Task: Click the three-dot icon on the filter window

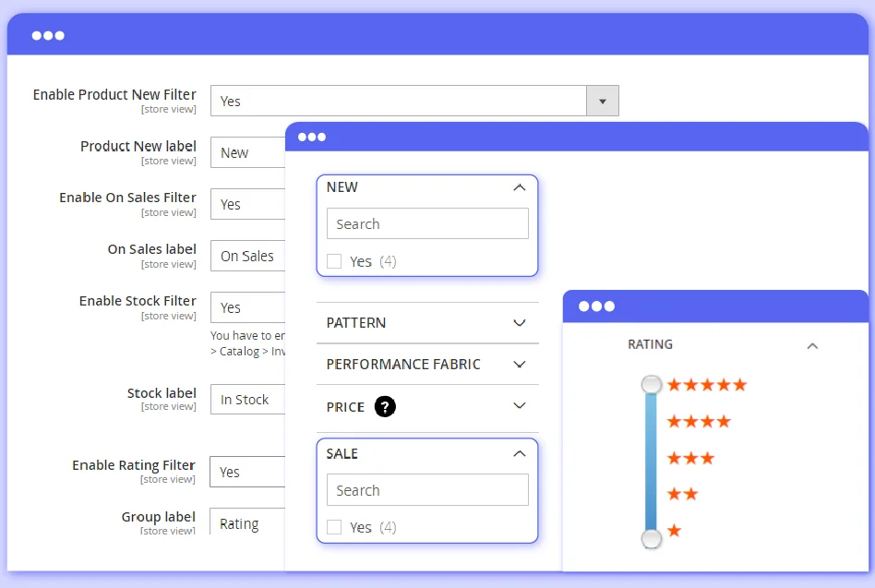Action: coord(311,137)
